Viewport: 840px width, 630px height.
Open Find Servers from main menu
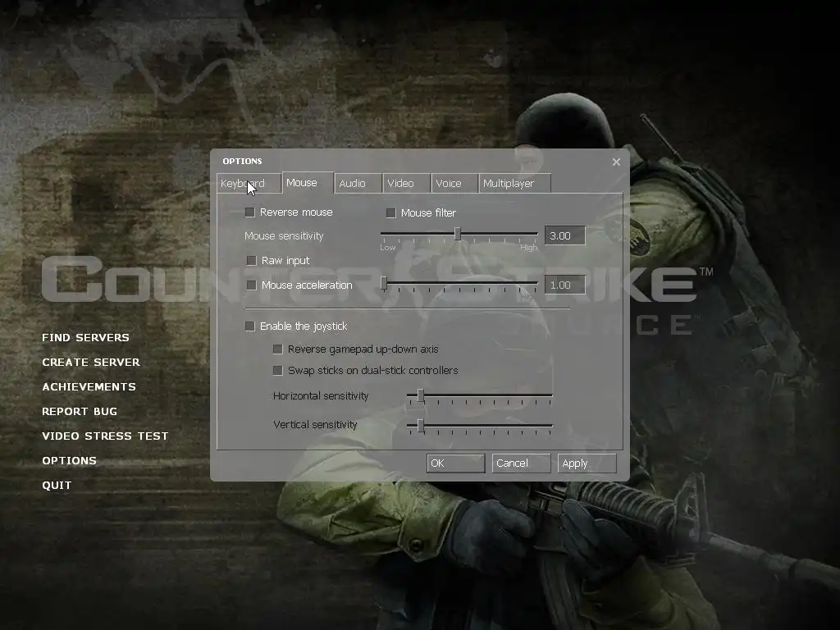(85, 337)
